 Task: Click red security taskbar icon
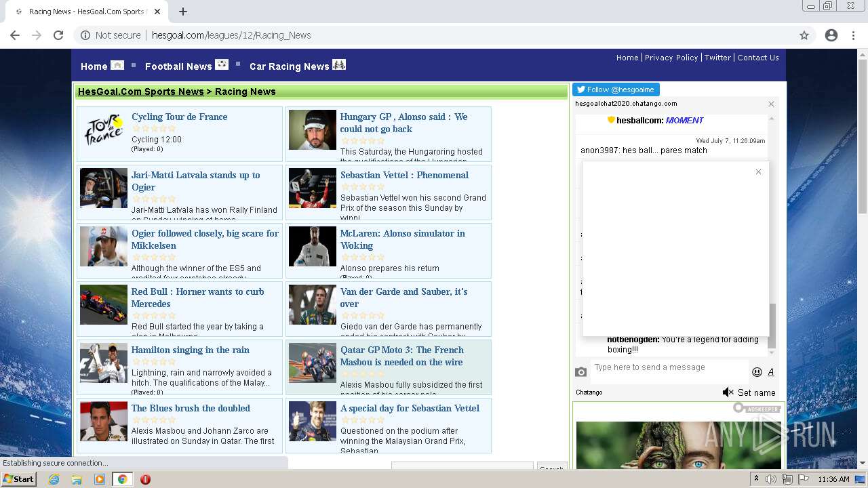(145, 479)
